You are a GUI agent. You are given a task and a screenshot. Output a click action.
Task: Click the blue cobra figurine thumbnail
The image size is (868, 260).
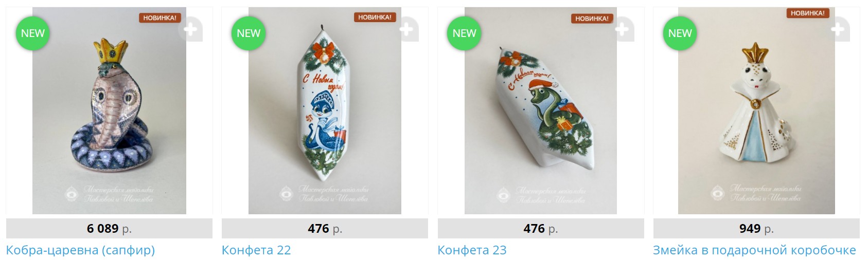click(x=109, y=110)
